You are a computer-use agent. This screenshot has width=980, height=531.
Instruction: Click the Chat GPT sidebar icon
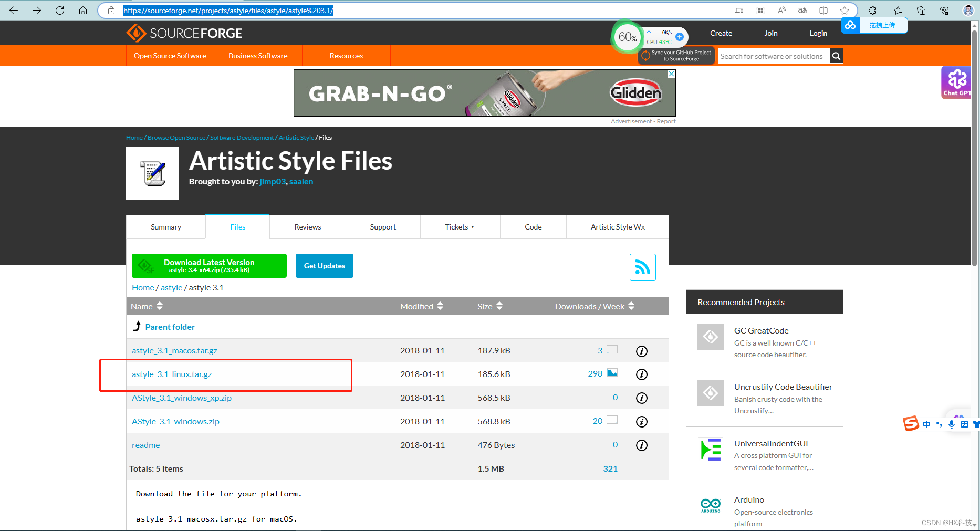click(956, 82)
